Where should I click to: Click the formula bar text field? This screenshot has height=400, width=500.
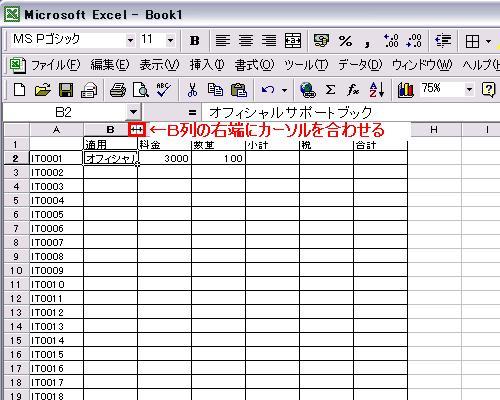coord(350,112)
